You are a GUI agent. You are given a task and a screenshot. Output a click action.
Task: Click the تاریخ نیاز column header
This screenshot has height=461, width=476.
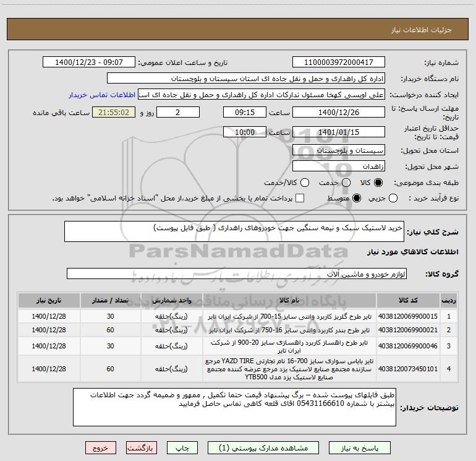(49, 300)
